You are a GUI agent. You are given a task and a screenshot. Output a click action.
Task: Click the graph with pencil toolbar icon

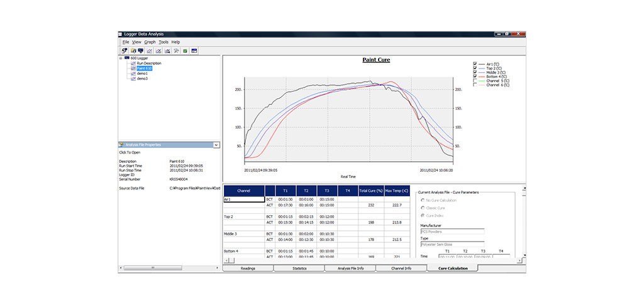[158, 51]
